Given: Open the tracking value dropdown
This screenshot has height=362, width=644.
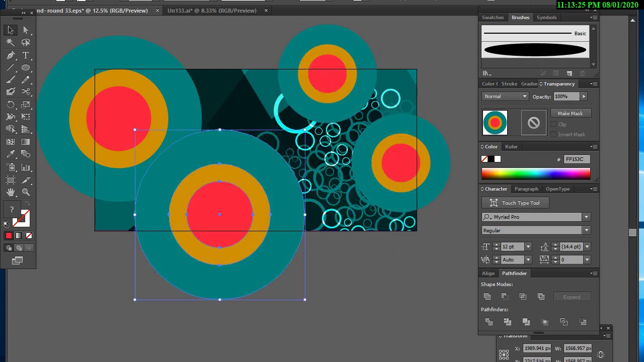Looking at the screenshot, I should [587, 259].
